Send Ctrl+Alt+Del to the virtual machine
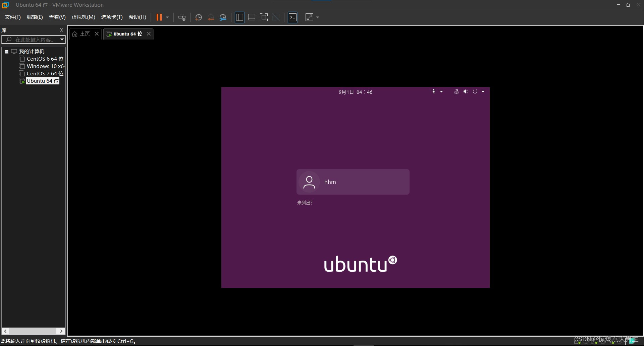 click(x=182, y=17)
